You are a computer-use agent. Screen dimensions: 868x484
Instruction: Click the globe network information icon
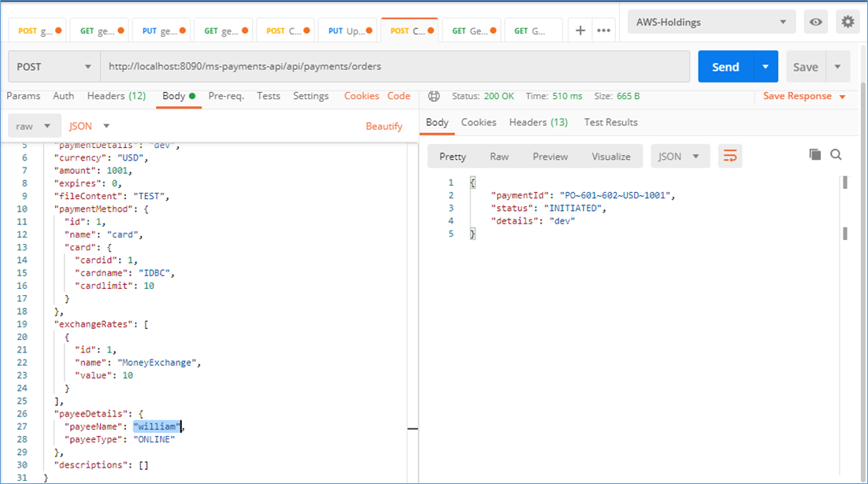[433, 96]
